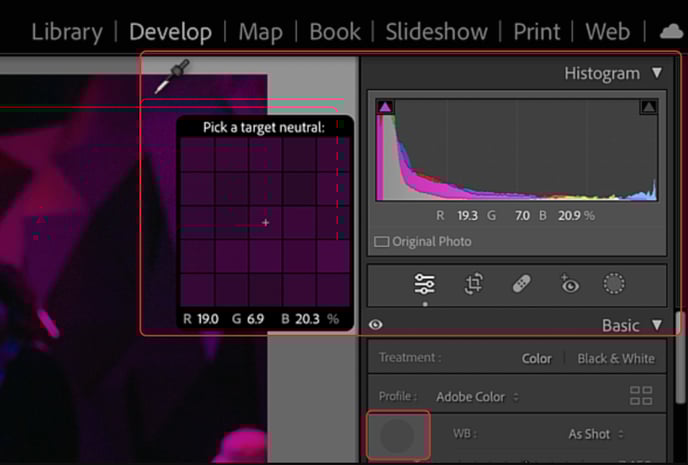Collapse the Histogram panel triangle

(x=657, y=73)
